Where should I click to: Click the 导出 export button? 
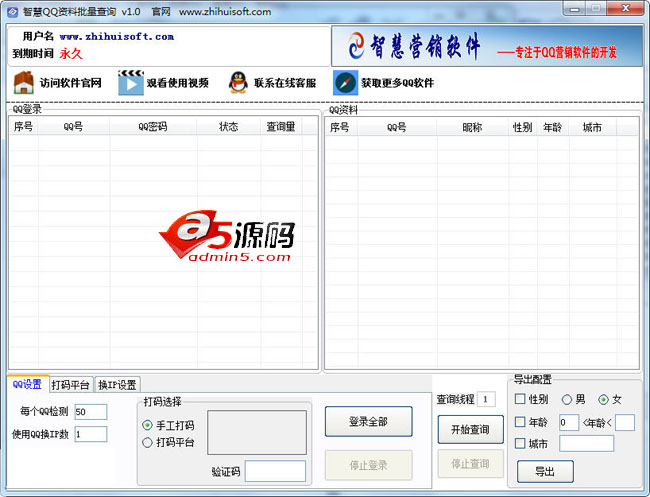click(x=545, y=471)
